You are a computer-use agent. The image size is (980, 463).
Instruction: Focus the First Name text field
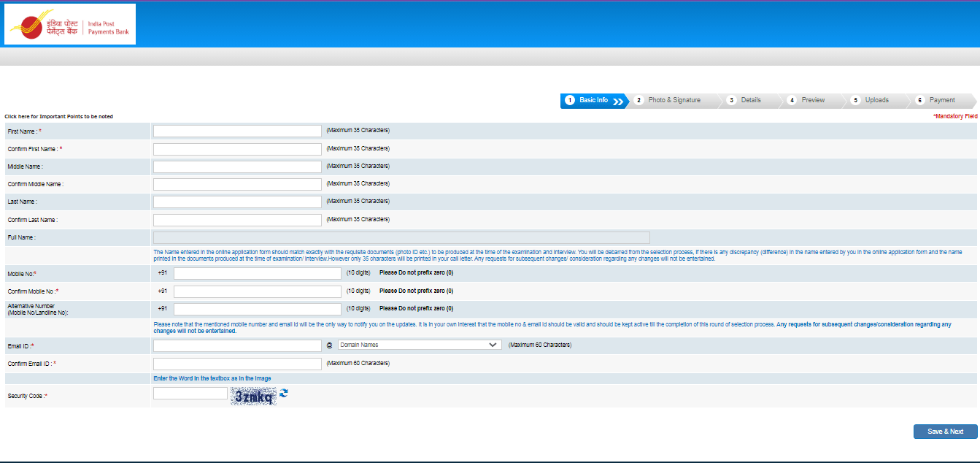tap(237, 131)
